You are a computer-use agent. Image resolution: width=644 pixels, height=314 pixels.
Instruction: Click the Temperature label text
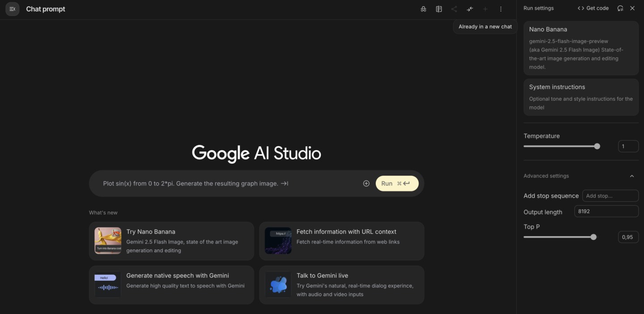(542, 136)
